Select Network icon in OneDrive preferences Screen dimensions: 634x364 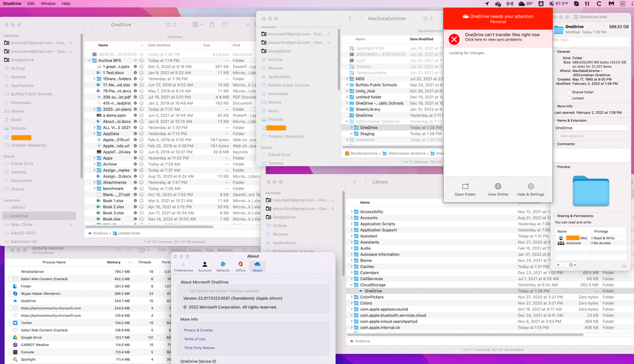tap(223, 264)
